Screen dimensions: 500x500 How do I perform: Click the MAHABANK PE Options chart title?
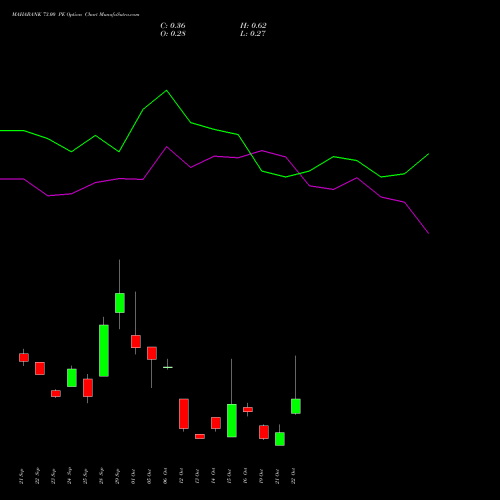(x=76, y=15)
